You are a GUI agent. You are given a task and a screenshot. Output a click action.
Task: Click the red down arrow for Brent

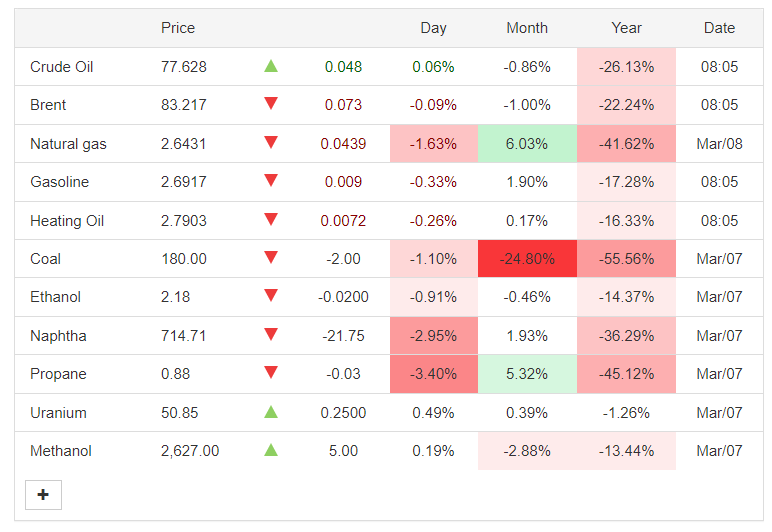(x=271, y=103)
